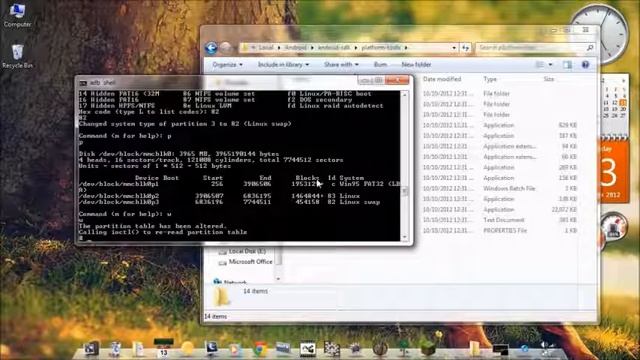The height and width of the screenshot is (360, 640).
Task: Sort by the Type column header
Action: pyautogui.click(x=490, y=79)
